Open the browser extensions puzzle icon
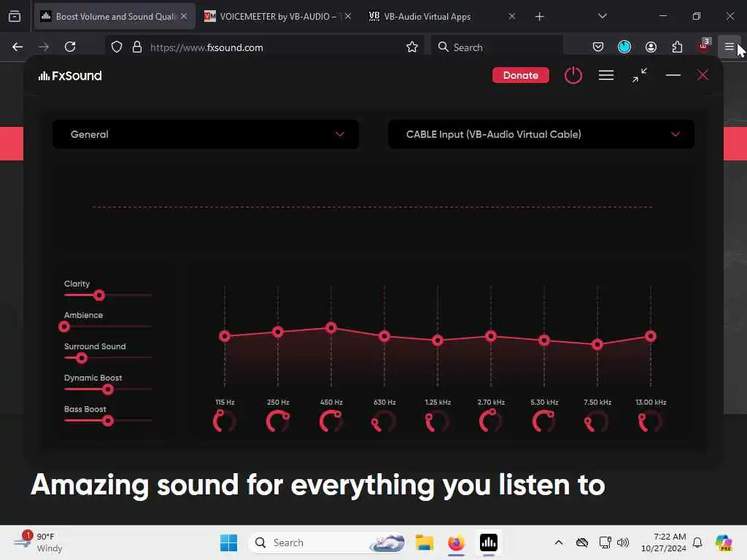 [x=677, y=47]
